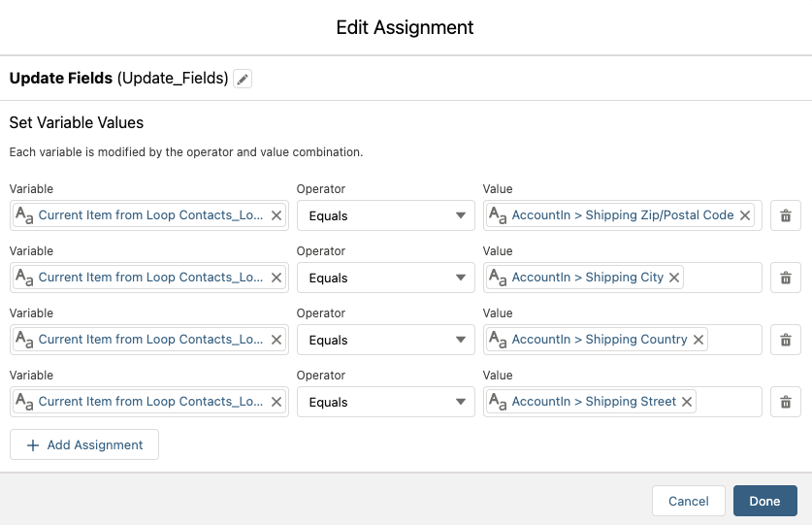Screen dimensions: 812x525
Task: Remove the Shipping Zip/Postal Code value pill
Action: [745, 215]
